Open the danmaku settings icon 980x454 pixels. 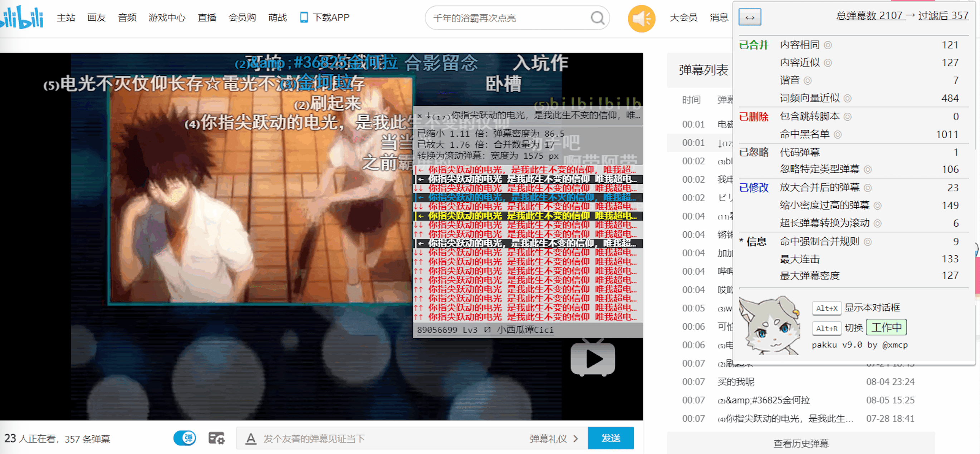pos(216,438)
